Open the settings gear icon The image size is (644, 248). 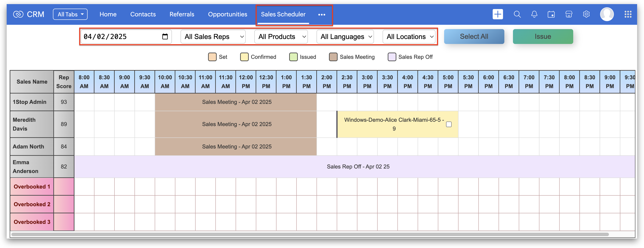coord(586,14)
